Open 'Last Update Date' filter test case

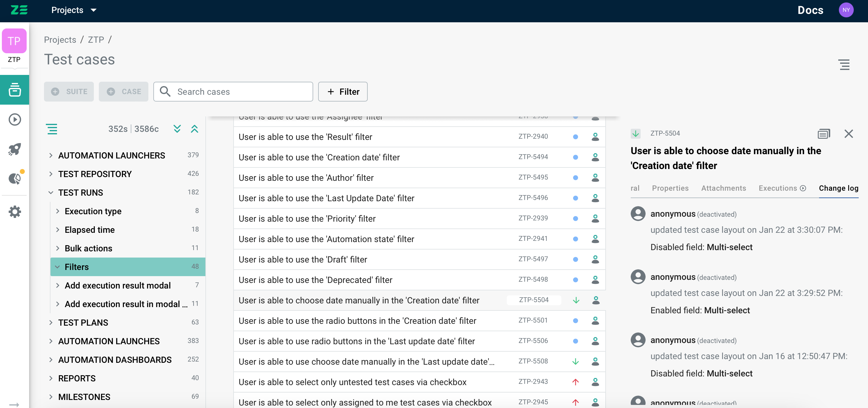tap(326, 198)
